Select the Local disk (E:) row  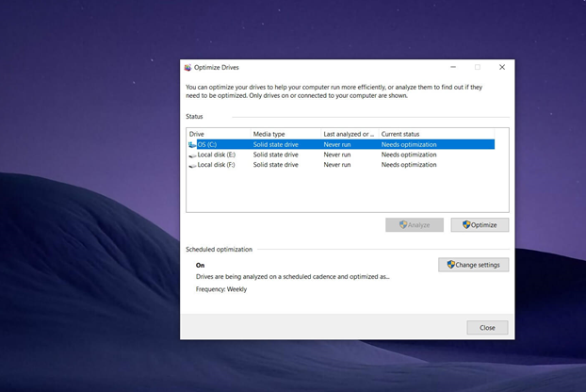pyautogui.click(x=342, y=155)
